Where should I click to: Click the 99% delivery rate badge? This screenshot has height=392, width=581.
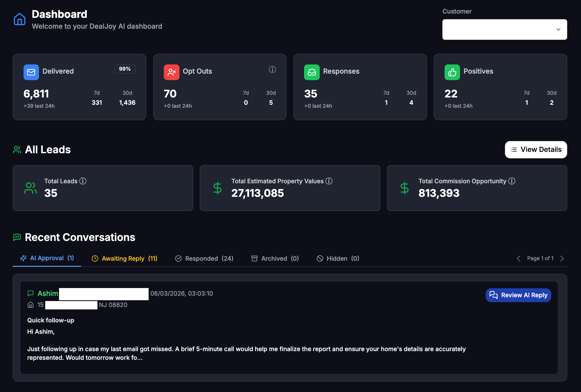[x=125, y=69]
